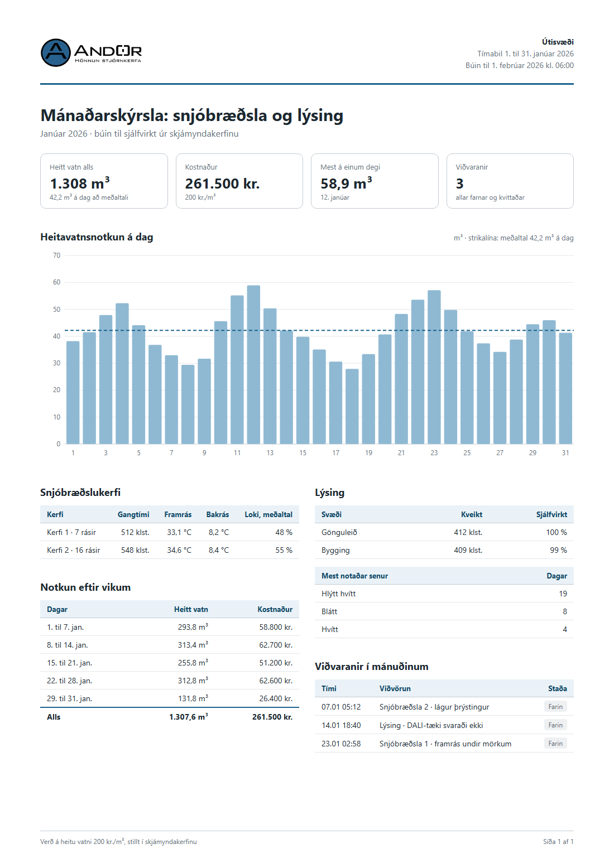Click the 'allar farnar og kvittaðar' note
Viewport: 614px width, 868px height.
point(490,197)
